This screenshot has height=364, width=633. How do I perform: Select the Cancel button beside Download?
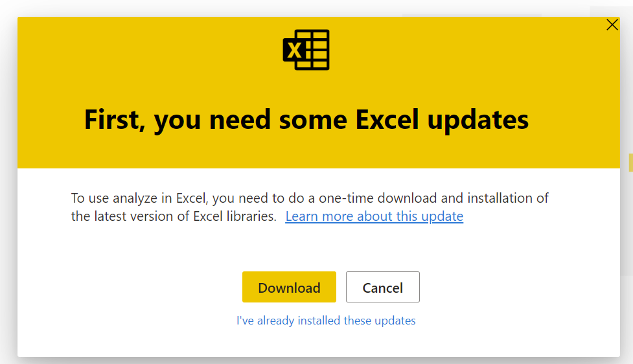382,288
